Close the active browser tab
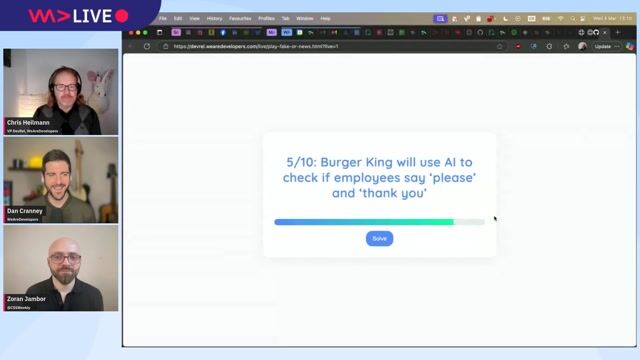This screenshot has height=360, width=640. [605, 32]
